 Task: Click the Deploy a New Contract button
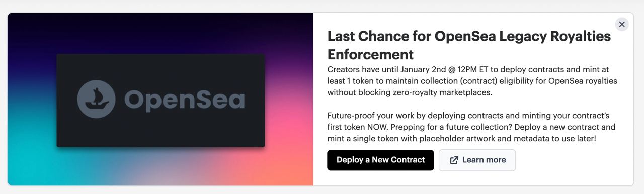[x=380, y=160]
